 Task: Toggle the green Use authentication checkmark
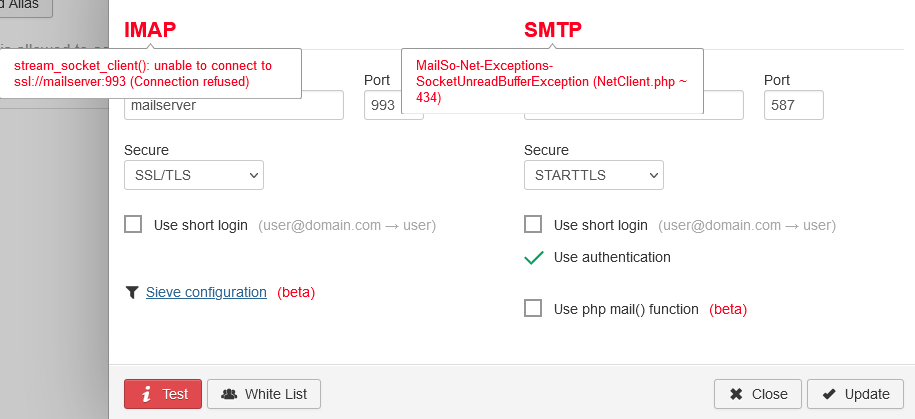[534, 257]
